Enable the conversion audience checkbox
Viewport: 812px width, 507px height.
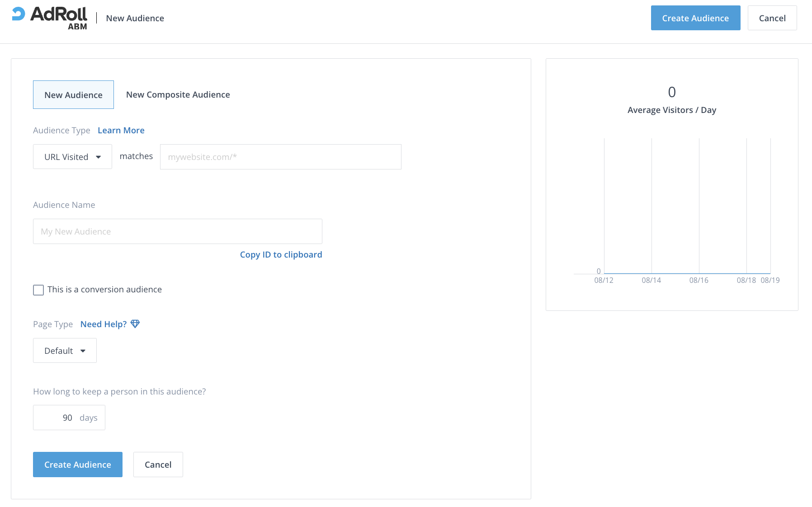(x=38, y=290)
